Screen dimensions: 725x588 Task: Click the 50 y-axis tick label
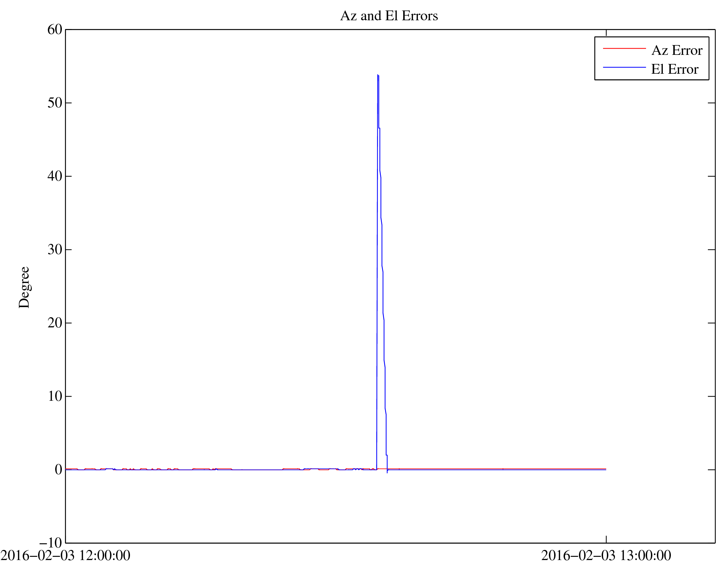click(55, 103)
